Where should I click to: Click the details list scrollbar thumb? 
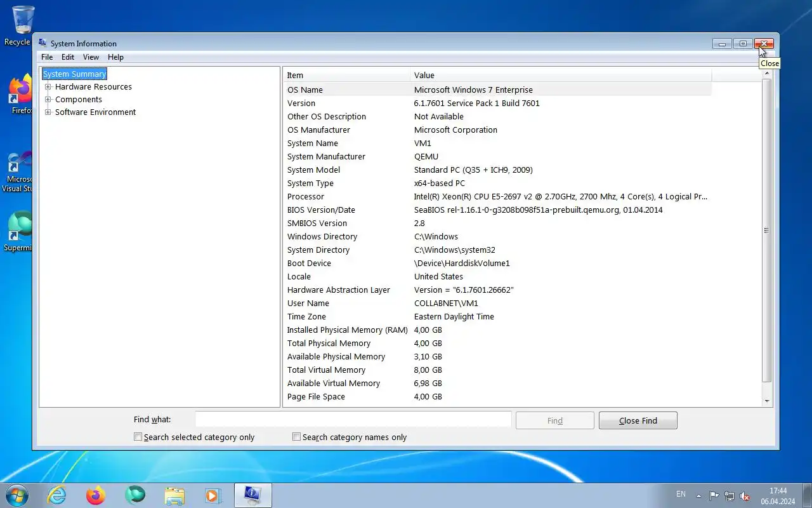(766, 231)
